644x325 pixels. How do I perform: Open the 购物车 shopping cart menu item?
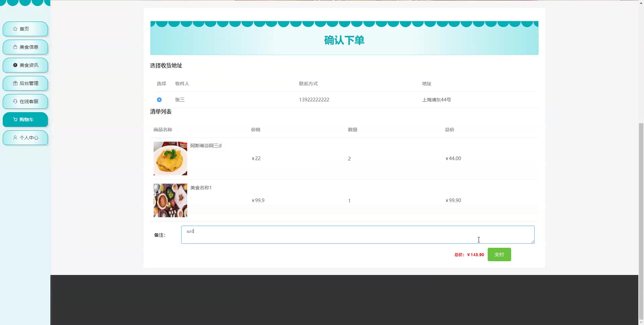25,120
